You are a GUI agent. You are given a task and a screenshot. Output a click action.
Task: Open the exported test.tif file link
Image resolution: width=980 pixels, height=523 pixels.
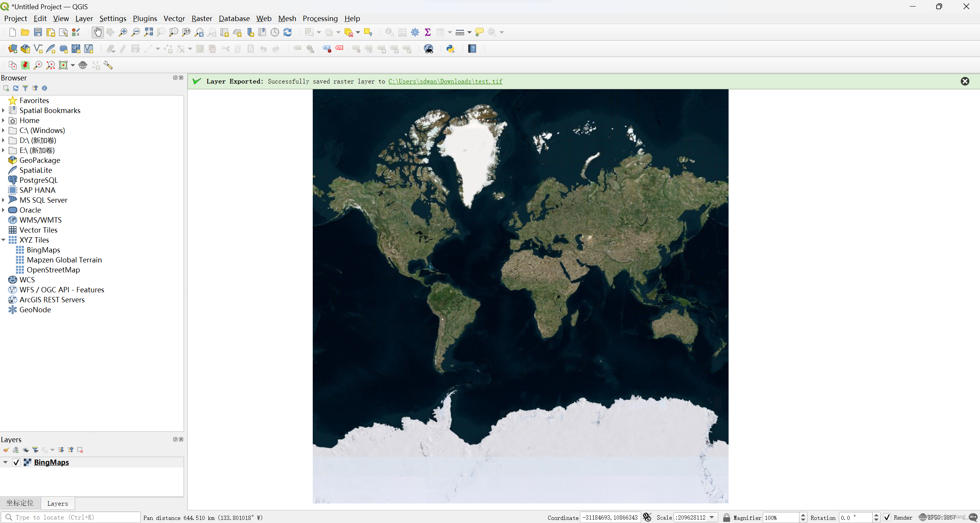click(445, 81)
